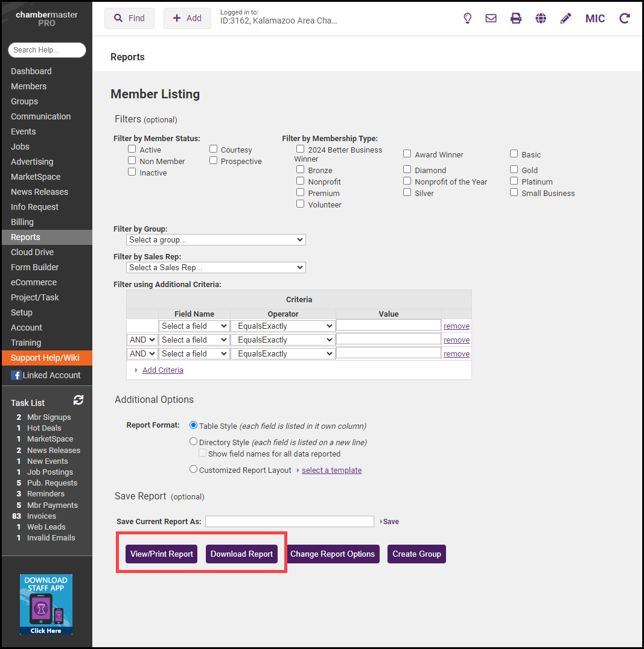Open Form Builder from the sidebar menu

tap(34, 267)
